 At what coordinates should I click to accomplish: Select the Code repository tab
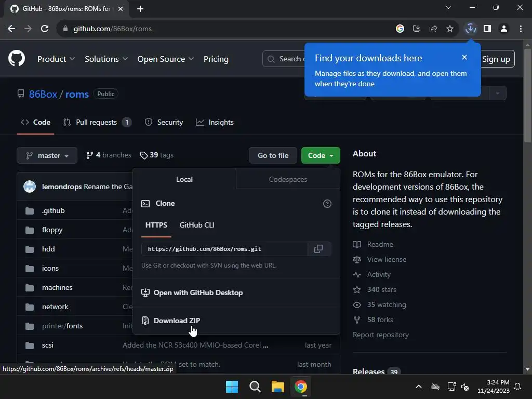[x=36, y=122]
